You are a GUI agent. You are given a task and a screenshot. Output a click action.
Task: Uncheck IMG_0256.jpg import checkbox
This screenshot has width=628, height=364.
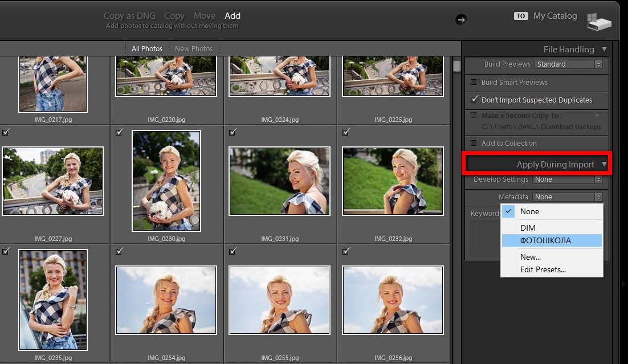click(346, 251)
